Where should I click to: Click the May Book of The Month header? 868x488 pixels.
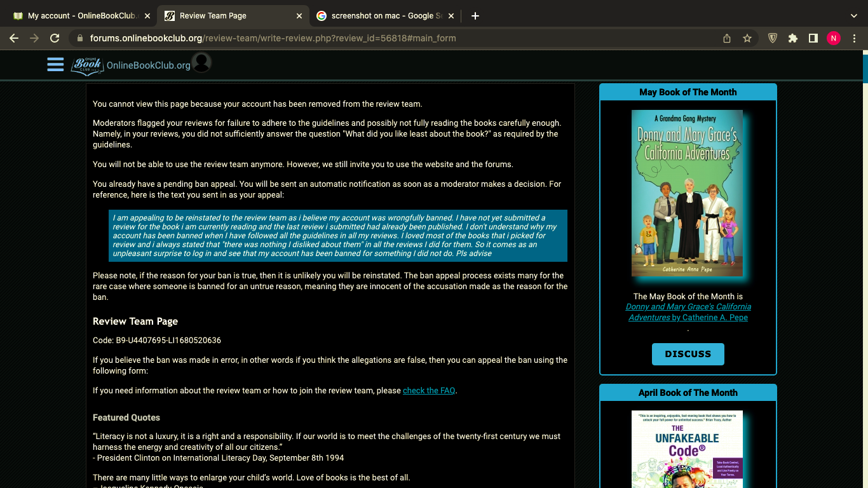688,92
